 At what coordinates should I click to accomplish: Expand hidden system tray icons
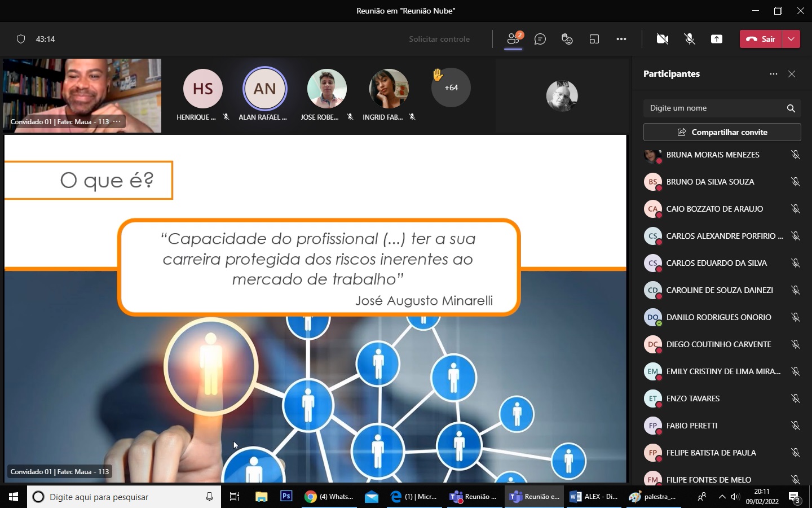pos(722,497)
